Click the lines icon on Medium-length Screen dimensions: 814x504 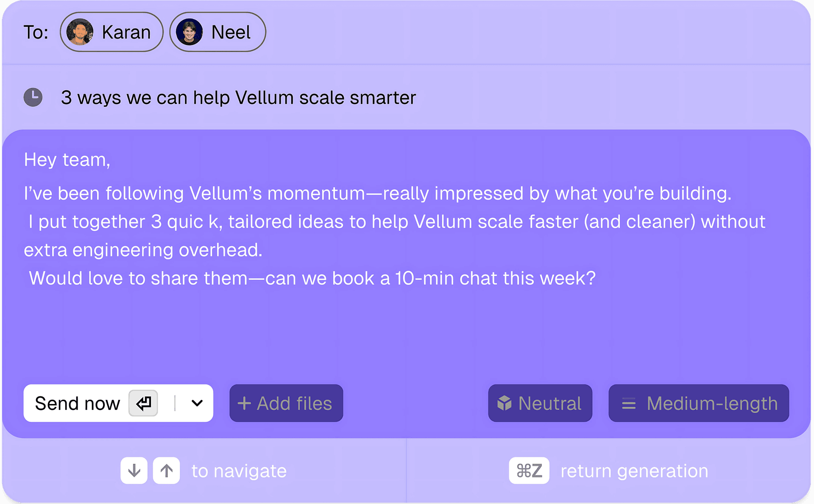(x=628, y=404)
